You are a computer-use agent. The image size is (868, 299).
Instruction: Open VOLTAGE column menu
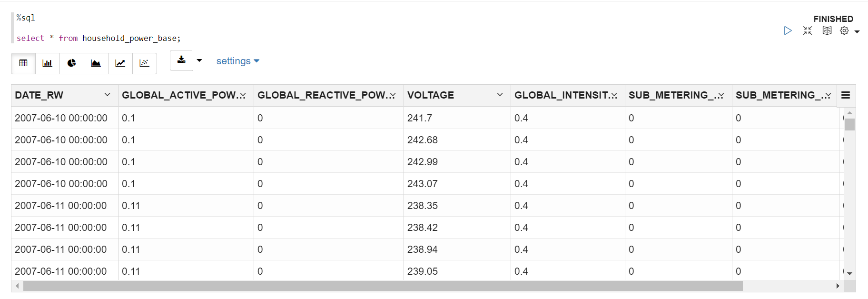click(500, 95)
